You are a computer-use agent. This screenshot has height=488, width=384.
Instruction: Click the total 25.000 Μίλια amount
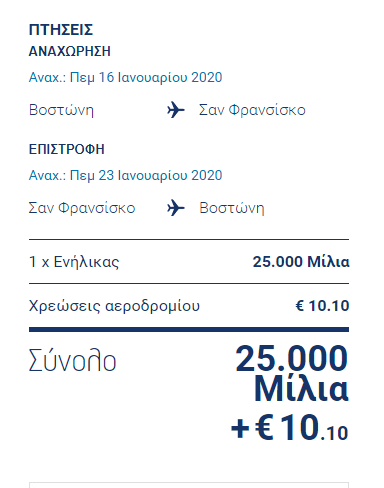(292, 373)
